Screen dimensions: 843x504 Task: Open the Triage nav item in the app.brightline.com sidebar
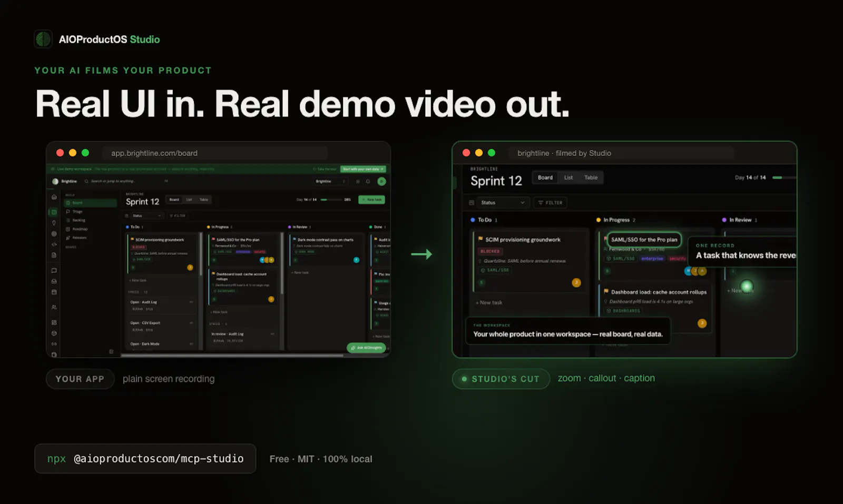90,212
